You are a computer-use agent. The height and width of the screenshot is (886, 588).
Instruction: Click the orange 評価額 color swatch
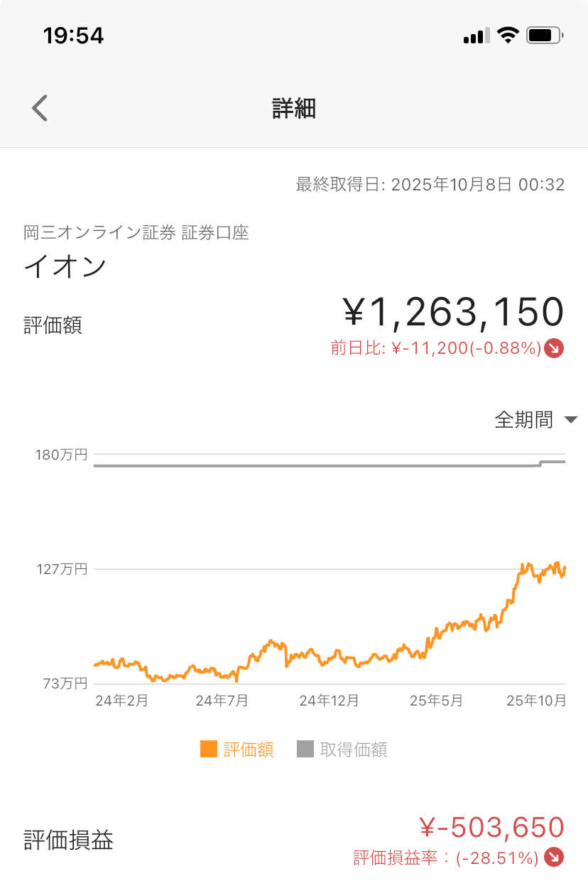(209, 749)
